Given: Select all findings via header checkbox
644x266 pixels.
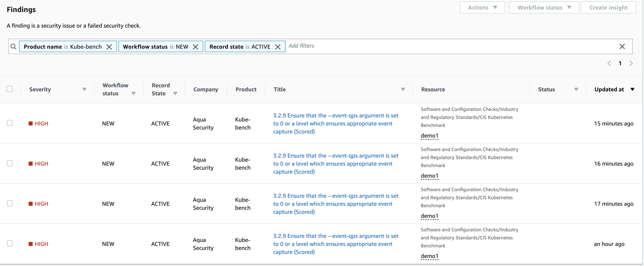Looking at the screenshot, I should click(10, 89).
